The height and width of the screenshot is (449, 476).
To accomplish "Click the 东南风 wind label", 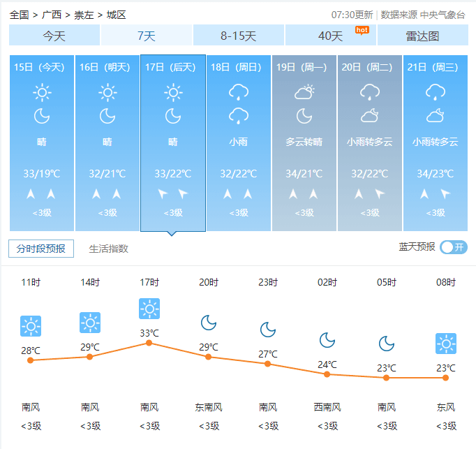I will pyautogui.click(x=209, y=407).
